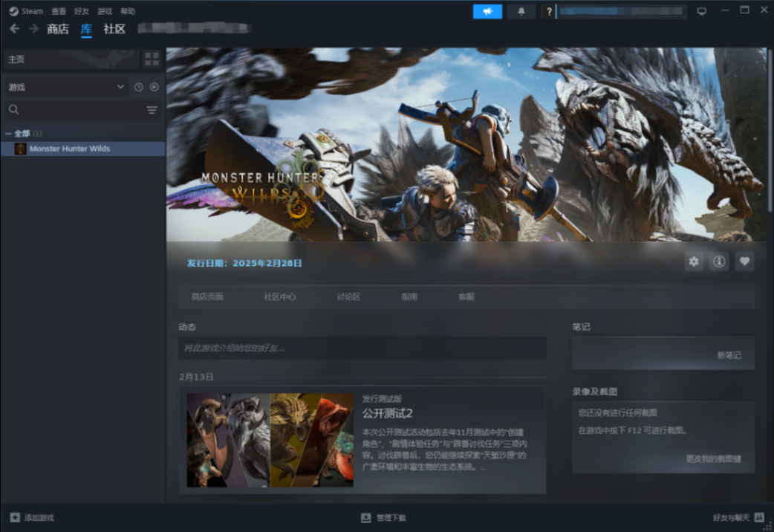Open 管理下载 downloads manager
This screenshot has width=774, height=532.
(x=383, y=518)
